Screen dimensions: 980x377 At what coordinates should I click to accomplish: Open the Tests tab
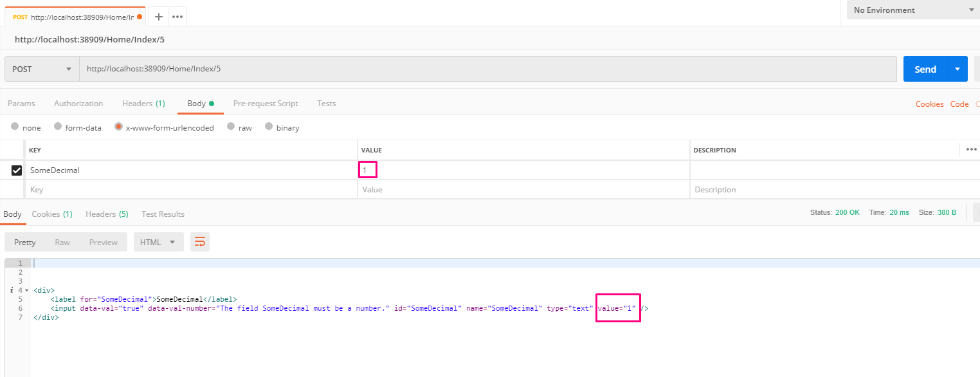pyautogui.click(x=326, y=103)
